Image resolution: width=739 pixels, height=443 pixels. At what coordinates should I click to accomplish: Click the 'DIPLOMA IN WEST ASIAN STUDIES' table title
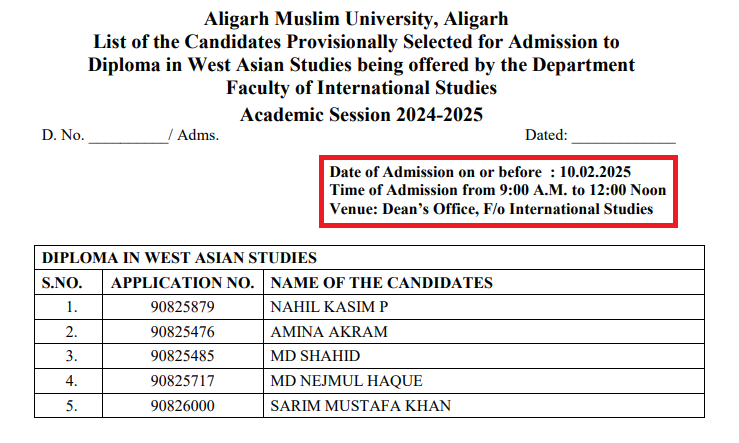tap(179, 258)
